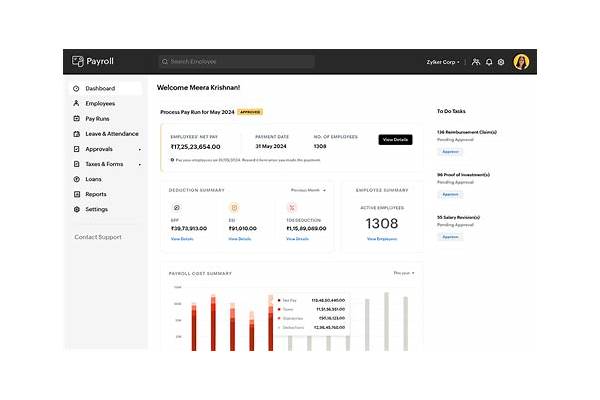Click the user profile avatar
The width and height of the screenshot is (600, 400).
coord(521,62)
